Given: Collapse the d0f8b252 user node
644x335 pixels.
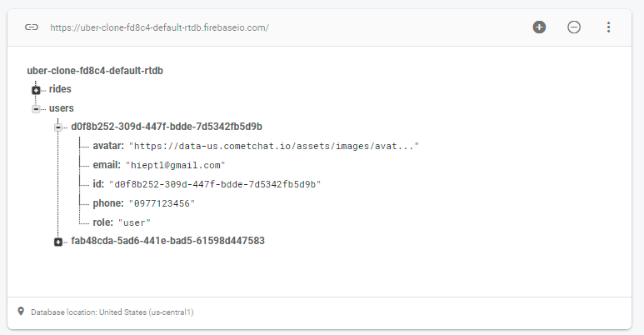Looking at the screenshot, I should [58, 127].
